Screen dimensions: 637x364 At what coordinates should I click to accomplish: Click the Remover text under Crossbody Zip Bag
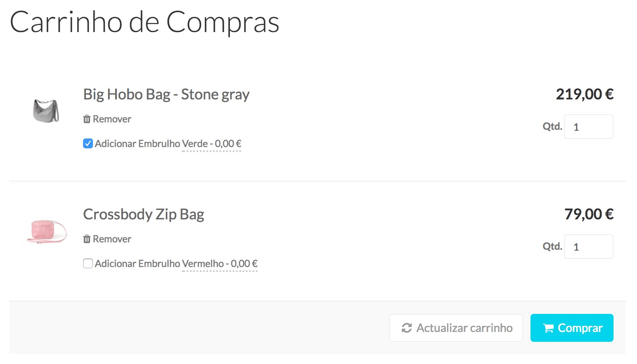pyautogui.click(x=112, y=239)
